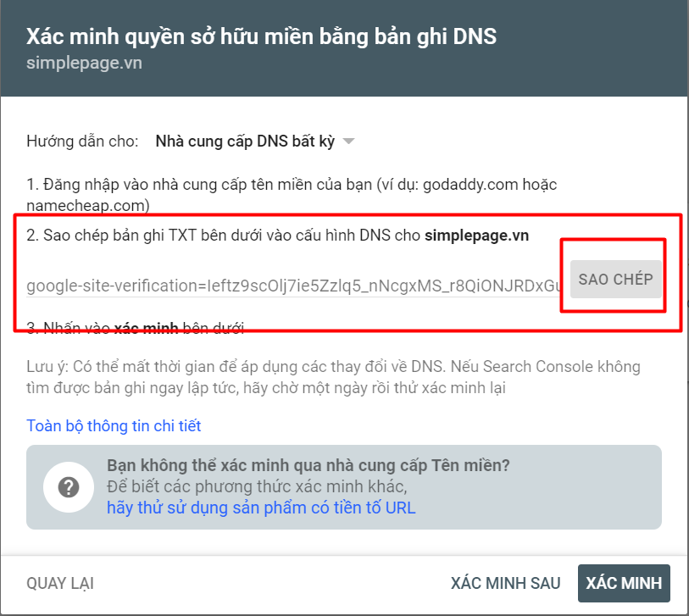Click heading 'Bạn không thể xác minh qua nhà cung cấp'
Viewport: 689px width, 616px height.
tap(308, 465)
